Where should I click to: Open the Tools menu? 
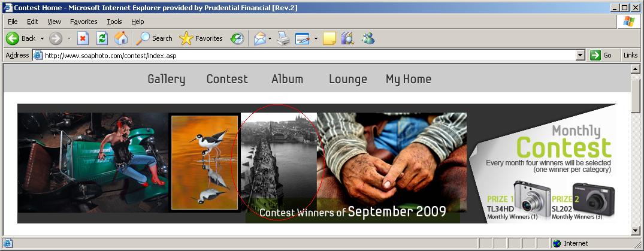pyautogui.click(x=114, y=22)
